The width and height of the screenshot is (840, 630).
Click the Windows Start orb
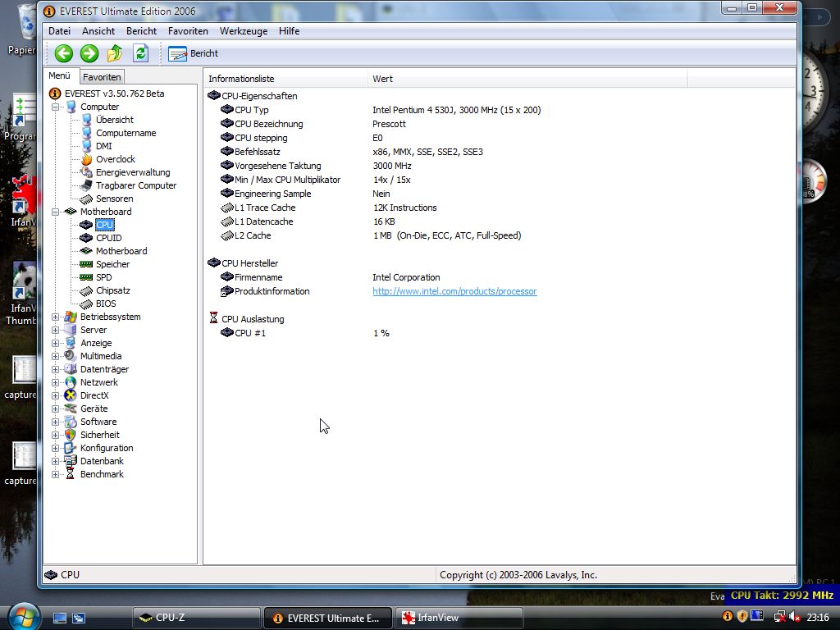(x=23, y=617)
